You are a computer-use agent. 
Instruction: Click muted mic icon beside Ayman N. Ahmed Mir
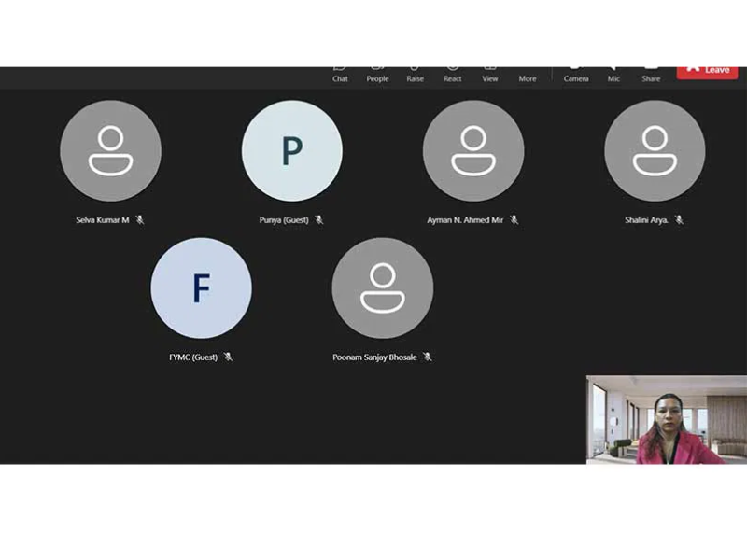point(514,219)
